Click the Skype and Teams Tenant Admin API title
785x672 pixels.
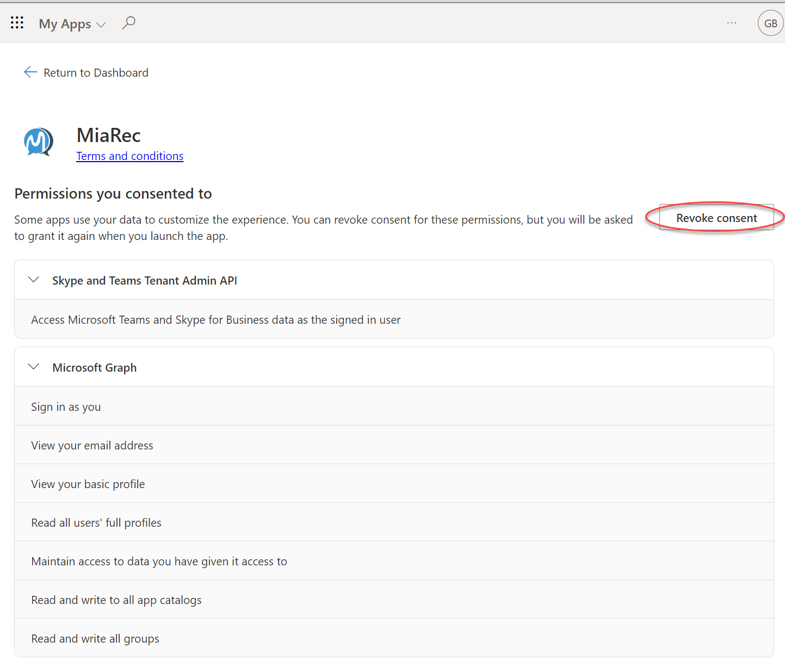click(145, 281)
